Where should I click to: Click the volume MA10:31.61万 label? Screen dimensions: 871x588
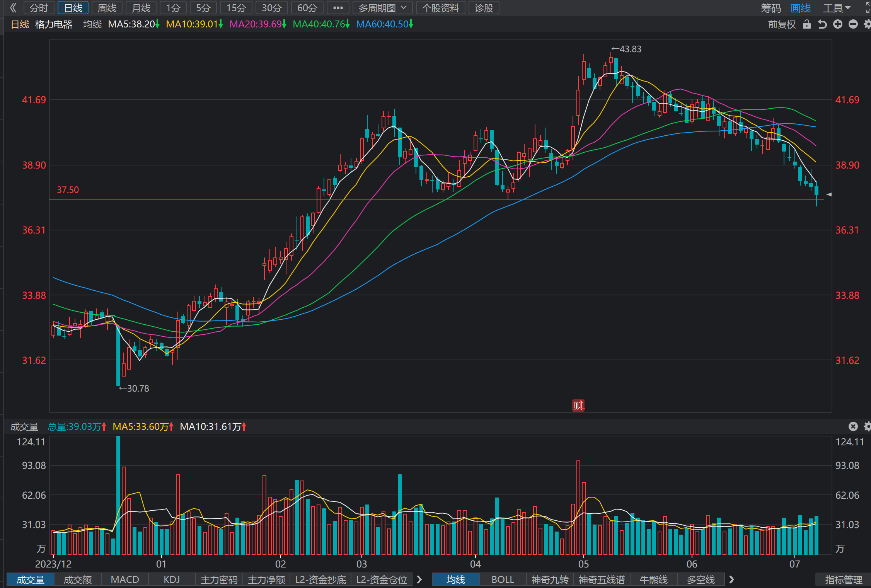[213, 426]
